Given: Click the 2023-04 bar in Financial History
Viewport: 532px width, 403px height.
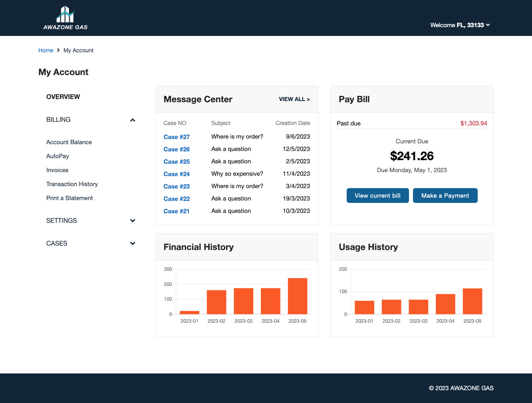Looking at the screenshot, I should (x=270, y=301).
